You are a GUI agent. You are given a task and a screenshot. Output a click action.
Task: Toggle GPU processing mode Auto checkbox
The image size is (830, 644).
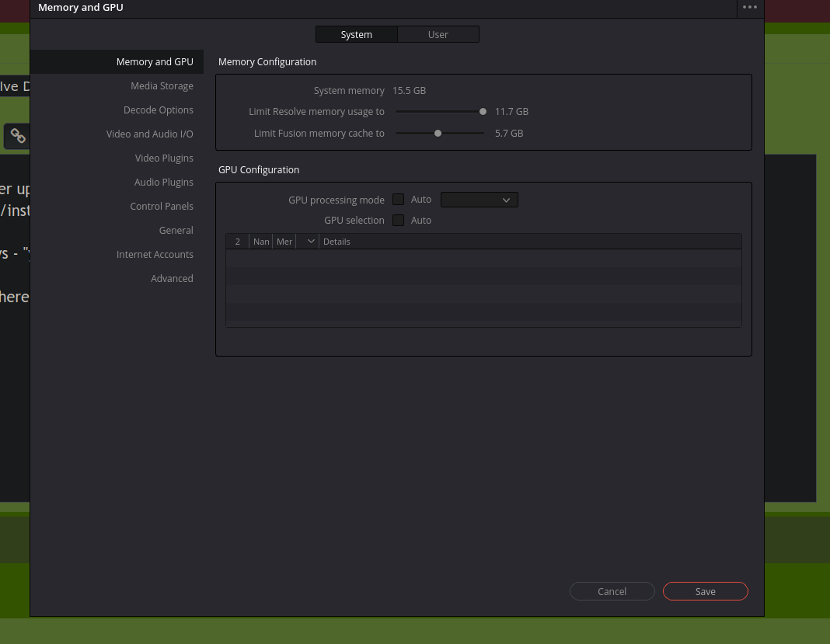[398, 200]
